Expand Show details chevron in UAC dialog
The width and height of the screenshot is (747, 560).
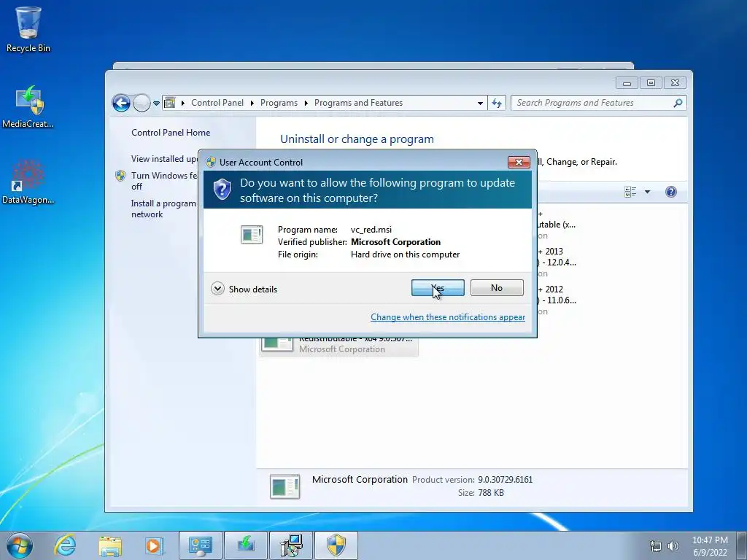(217, 289)
